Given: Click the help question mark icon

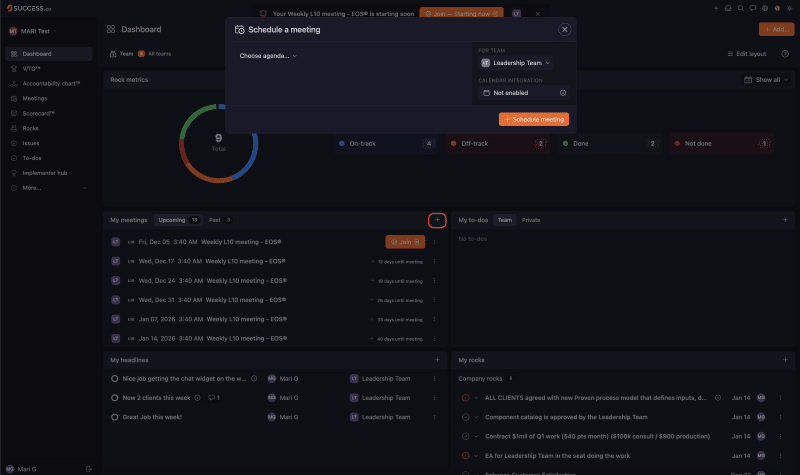Looking at the screenshot, I should click(785, 54).
